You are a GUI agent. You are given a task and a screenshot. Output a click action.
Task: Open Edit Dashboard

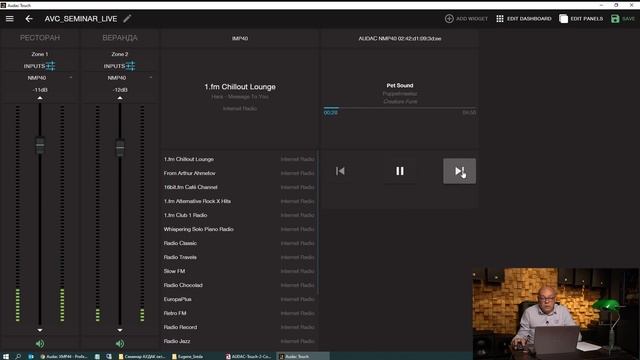click(524, 19)
